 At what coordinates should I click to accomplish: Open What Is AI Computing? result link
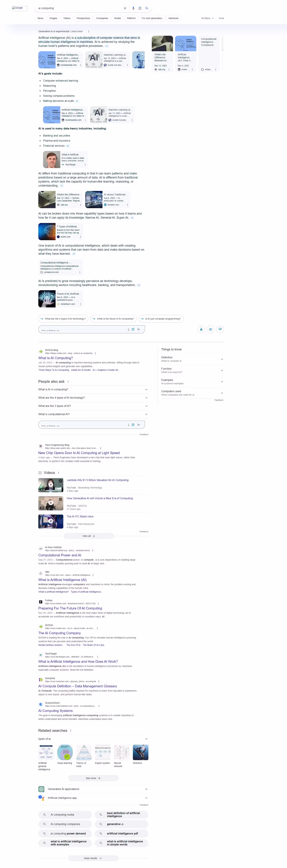point(55,358)
